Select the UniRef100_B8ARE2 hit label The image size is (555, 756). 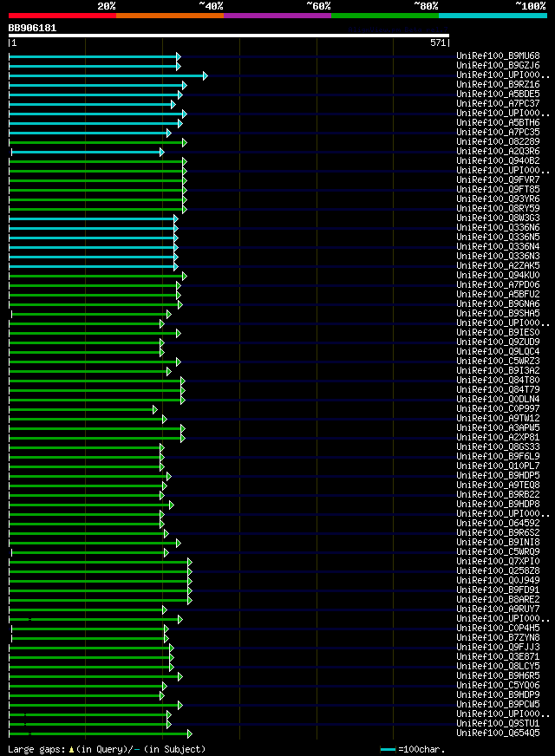(x=498, y=599)
